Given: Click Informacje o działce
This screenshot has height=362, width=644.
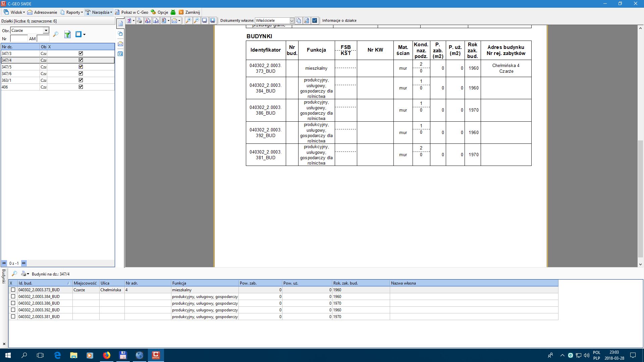Looking at the screenshot, I should (339, 20).
